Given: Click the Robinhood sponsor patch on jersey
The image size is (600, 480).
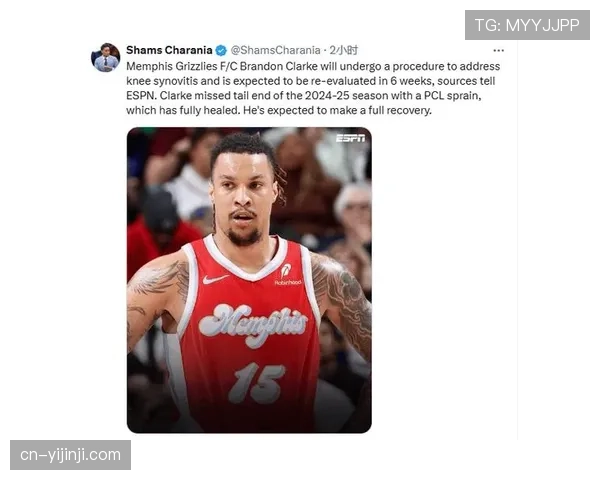Looking at the screenshot, I should point(287,275).
